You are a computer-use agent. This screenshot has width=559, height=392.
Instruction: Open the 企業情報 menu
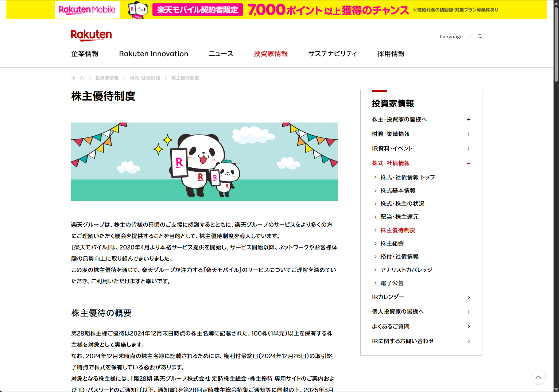click(85, 54)
